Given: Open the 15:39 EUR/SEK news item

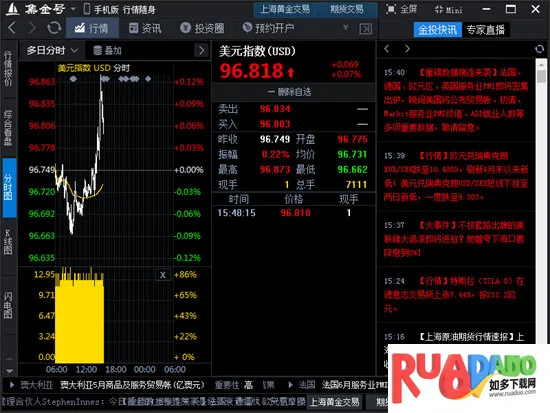Looking at the screenshot, I should (x=456, y=176).
